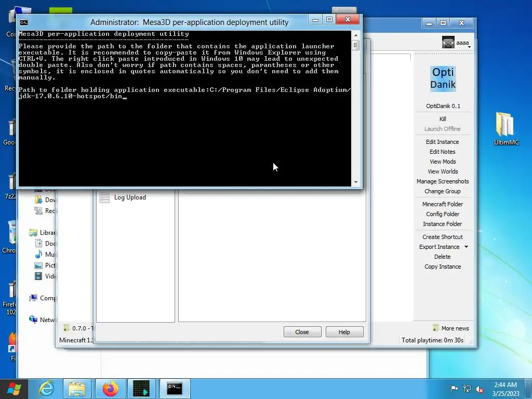Open View Mods for OptiDanik
The width and height of the screenshot is (532, 399).
click(x=443, y=162)
